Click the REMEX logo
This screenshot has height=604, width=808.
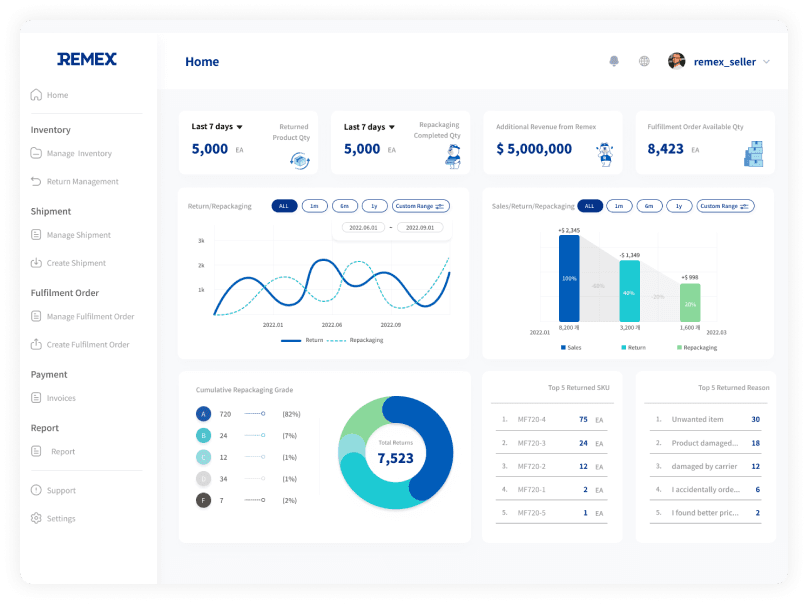(x=87, y=59)
